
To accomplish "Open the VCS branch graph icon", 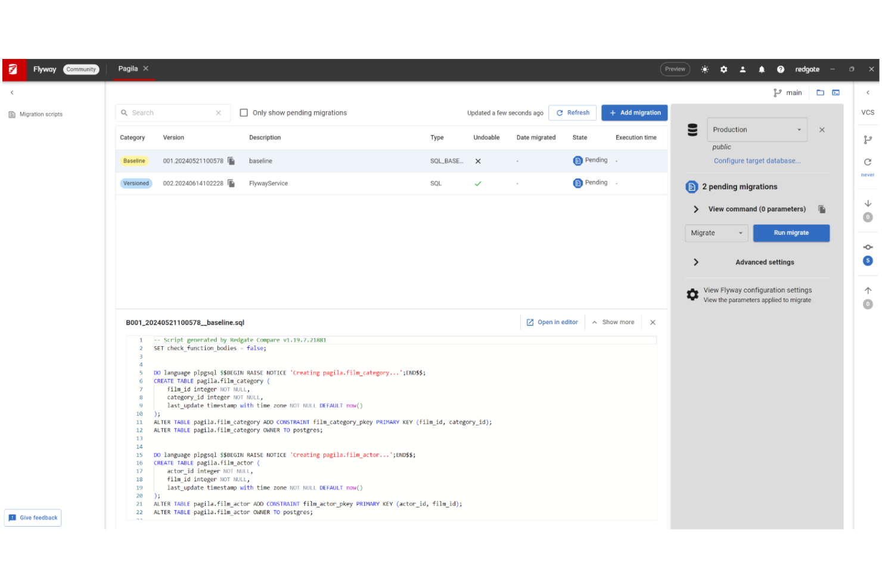I will pos(868,139).
